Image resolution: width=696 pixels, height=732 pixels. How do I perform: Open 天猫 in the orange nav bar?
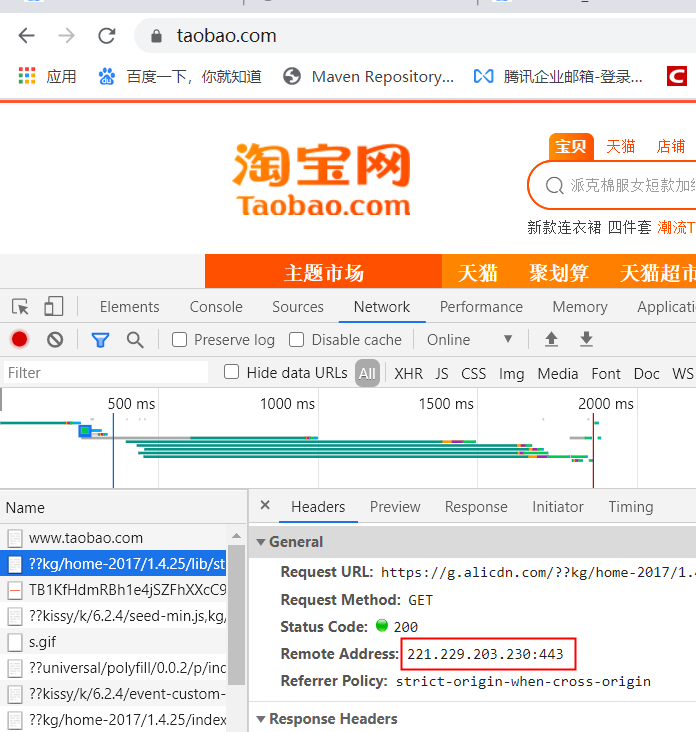[478, 273]
